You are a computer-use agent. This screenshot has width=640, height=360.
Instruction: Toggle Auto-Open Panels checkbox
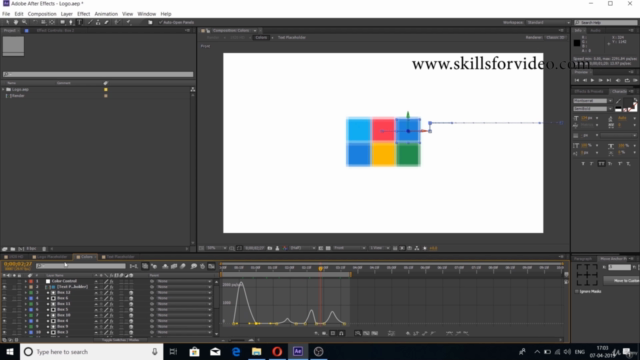coord(161,22)
